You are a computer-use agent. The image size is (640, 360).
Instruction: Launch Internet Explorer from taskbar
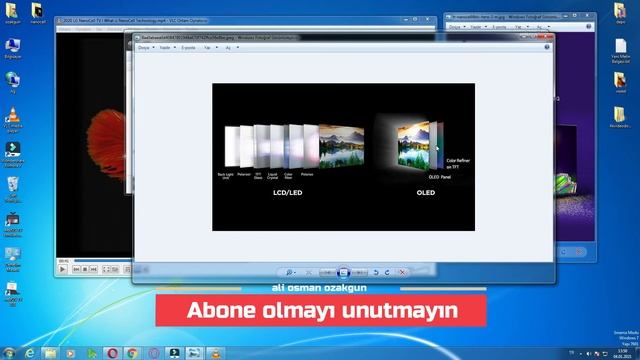[x=30, y=353]
